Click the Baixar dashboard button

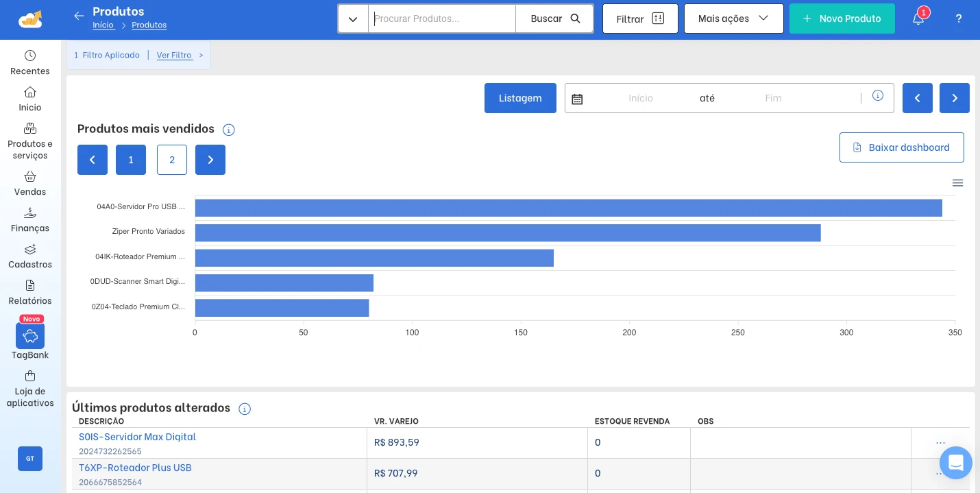(901, 147)
